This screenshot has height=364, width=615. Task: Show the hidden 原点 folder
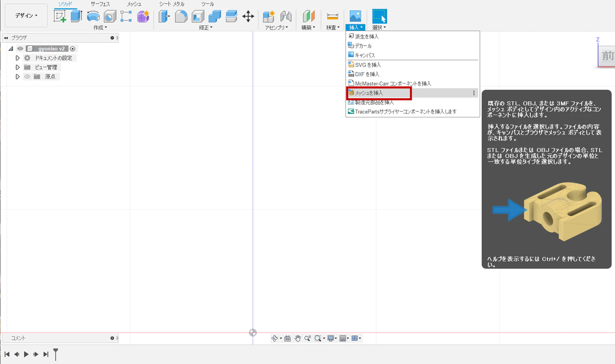tap(27, 77)
